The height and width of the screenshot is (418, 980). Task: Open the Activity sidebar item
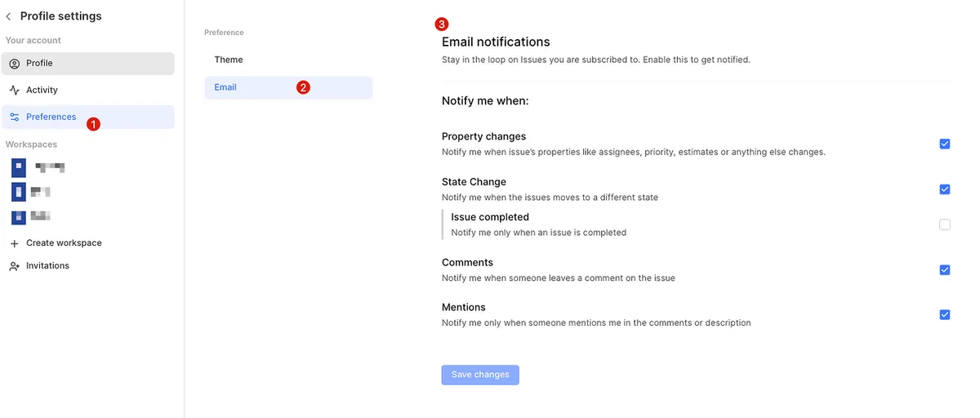tap(42, 91)
